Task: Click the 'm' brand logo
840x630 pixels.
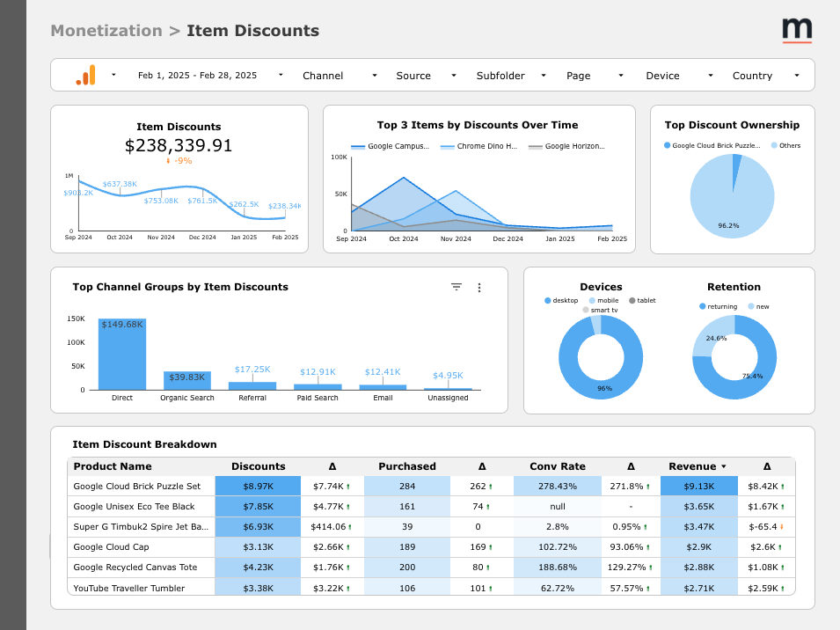Action: click(797, 30)
